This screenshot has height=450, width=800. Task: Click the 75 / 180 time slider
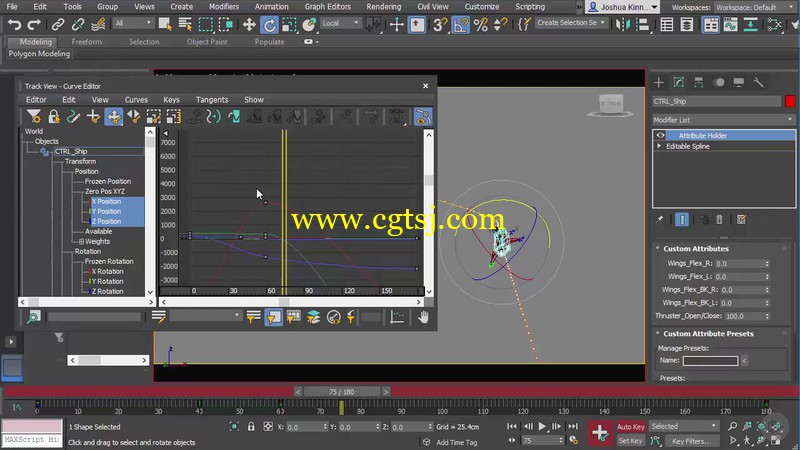[341, 392]
